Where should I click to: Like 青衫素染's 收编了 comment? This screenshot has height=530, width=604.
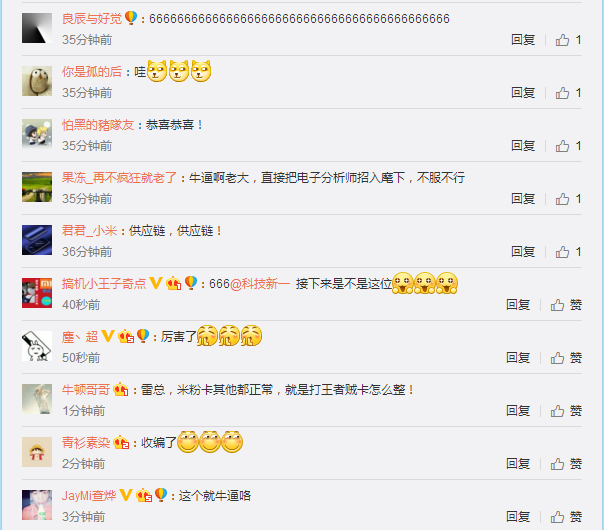point(566,464)
